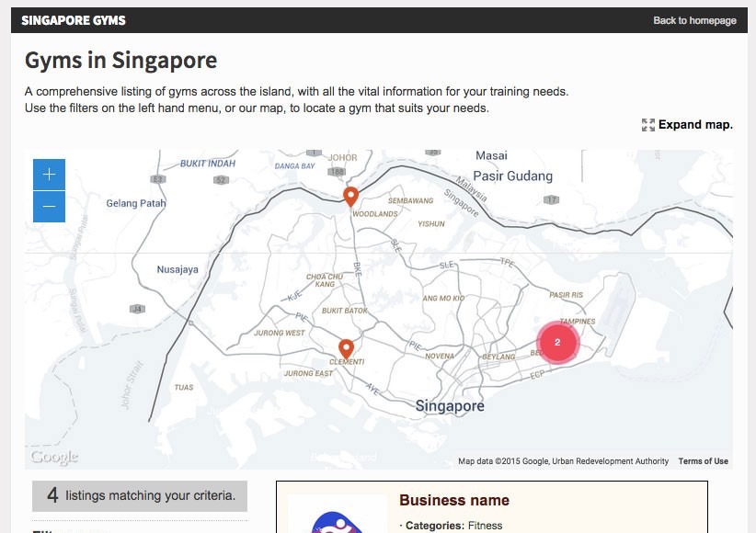Click the Gyms in Singapore heading

(x=121, y=61)
